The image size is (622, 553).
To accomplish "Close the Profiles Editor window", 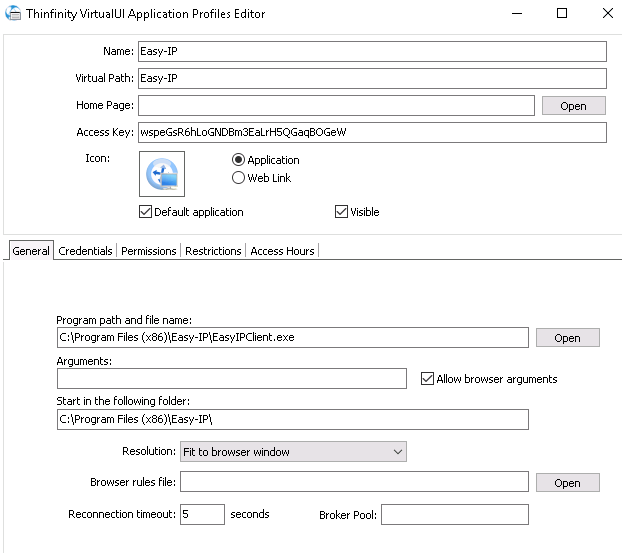I will pyautogui.click(x=607, y=13).
